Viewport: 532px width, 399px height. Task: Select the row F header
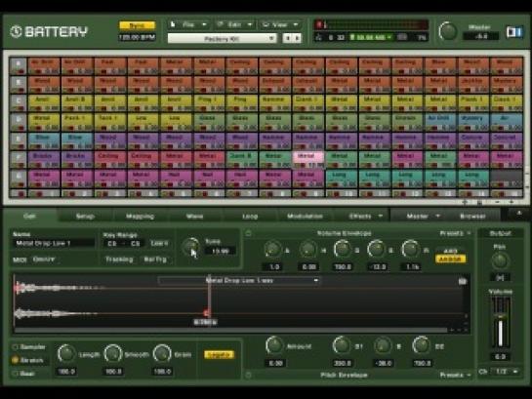coord(18,159)
